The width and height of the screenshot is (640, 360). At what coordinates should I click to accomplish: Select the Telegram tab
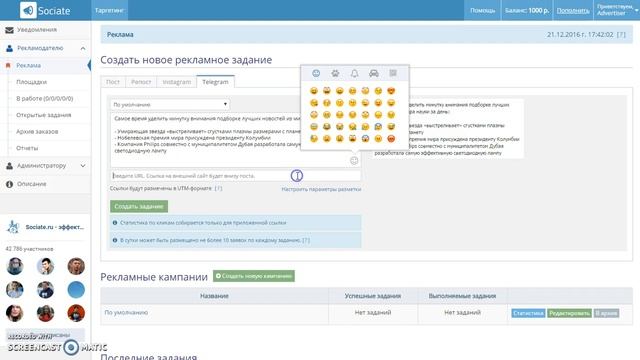point(215,82)
